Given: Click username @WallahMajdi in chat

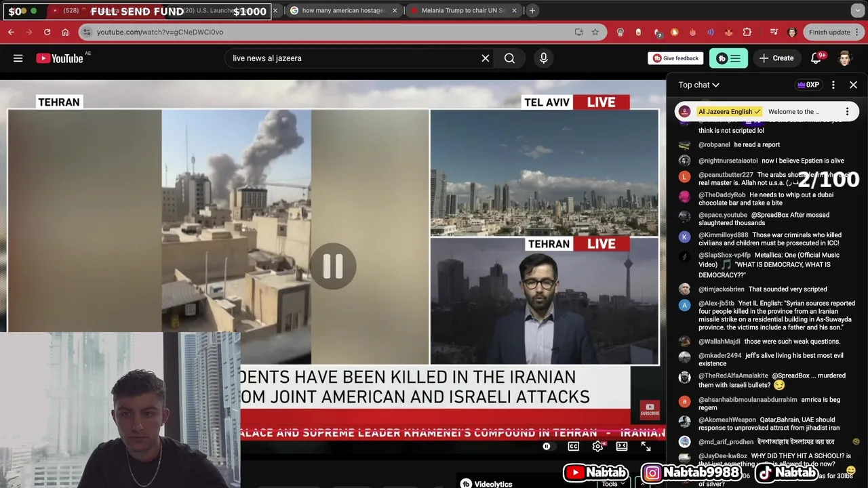Looking at the screenshot, I should click(719, 341).
